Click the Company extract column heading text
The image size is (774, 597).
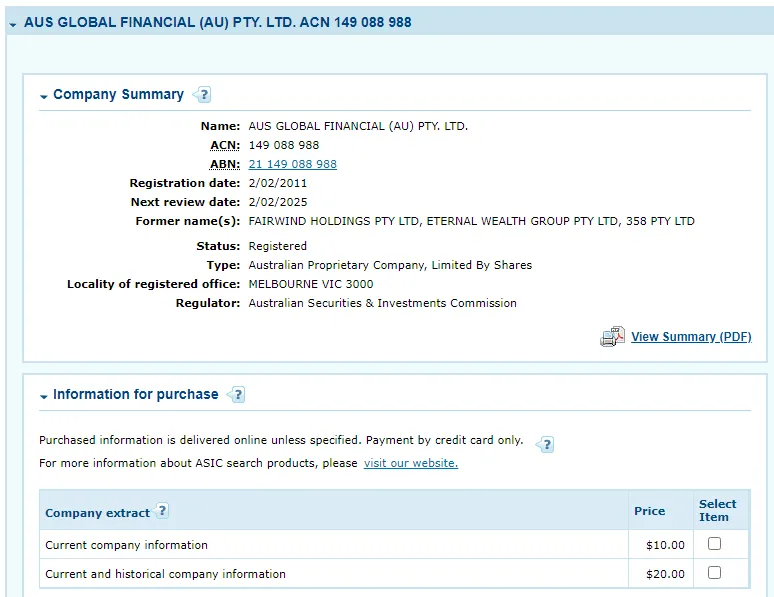tap(97, 513)
